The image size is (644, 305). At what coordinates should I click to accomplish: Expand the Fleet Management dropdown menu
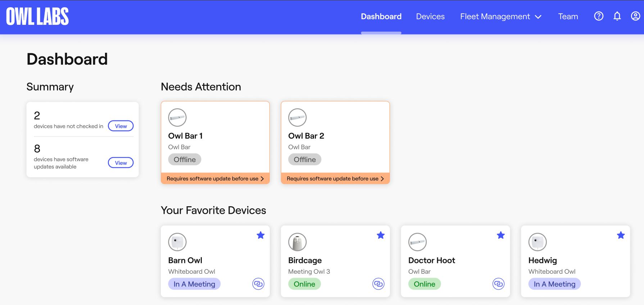[500, 17]
